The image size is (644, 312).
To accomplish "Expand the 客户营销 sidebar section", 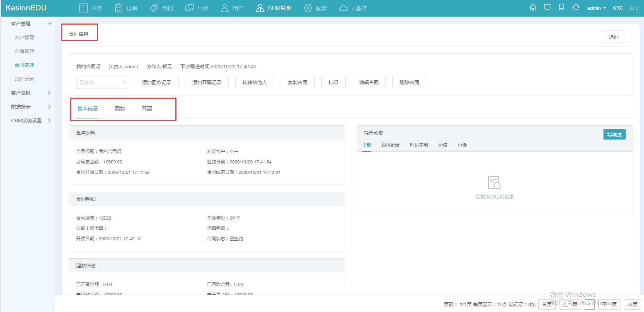I will pos(31,93).
